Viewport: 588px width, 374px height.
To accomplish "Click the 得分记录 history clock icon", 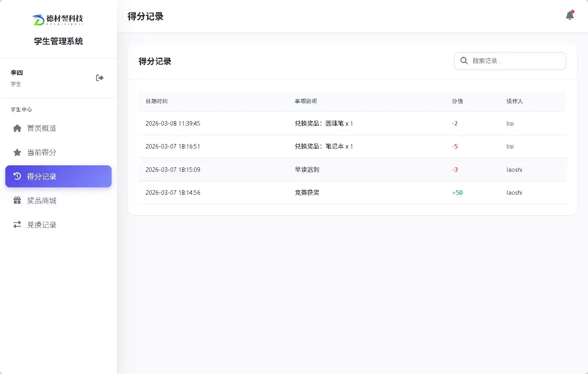I will (17, 176).
